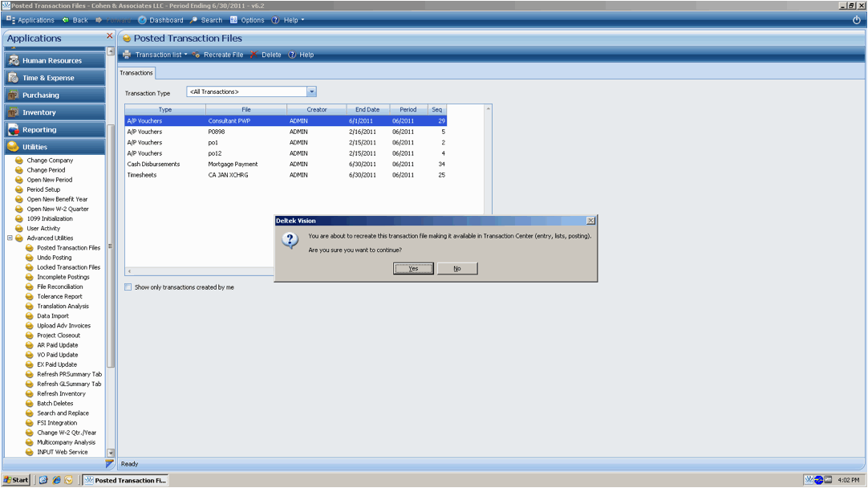Click the Windows Start button
Image resolution: width=868 pixels, height=488 pixels.
click(x=16, y=480)
